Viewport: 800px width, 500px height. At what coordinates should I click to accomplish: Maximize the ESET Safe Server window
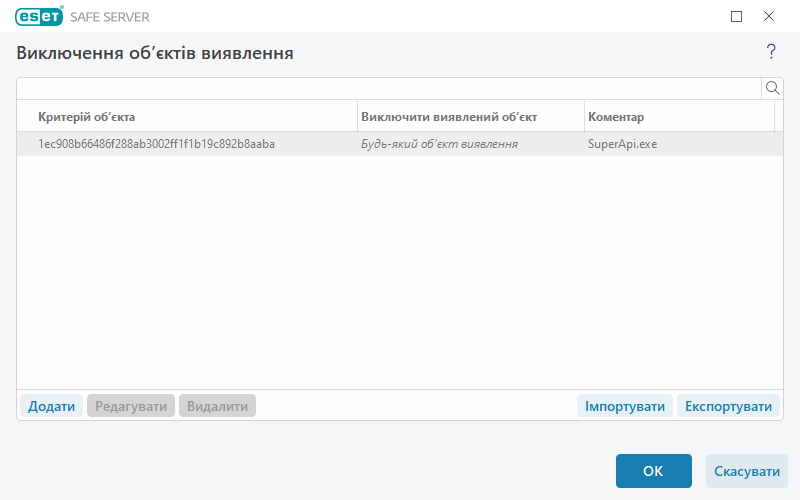click(737, 16)
